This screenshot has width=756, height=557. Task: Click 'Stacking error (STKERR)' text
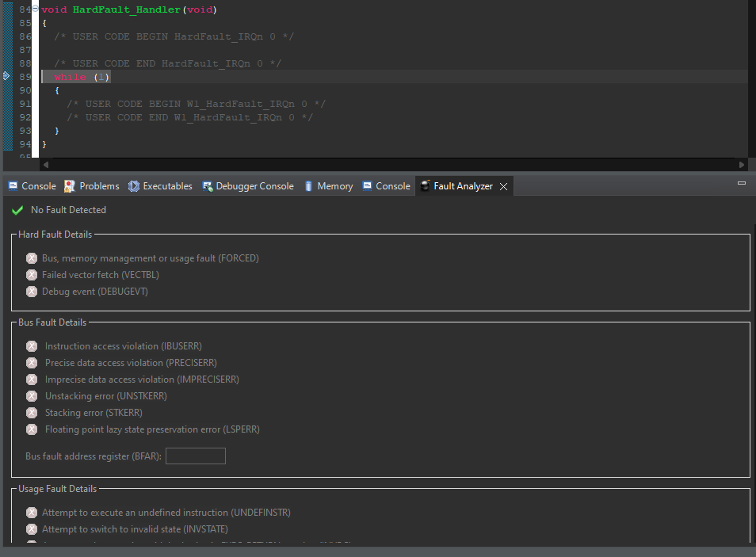(x=94, y=413)
